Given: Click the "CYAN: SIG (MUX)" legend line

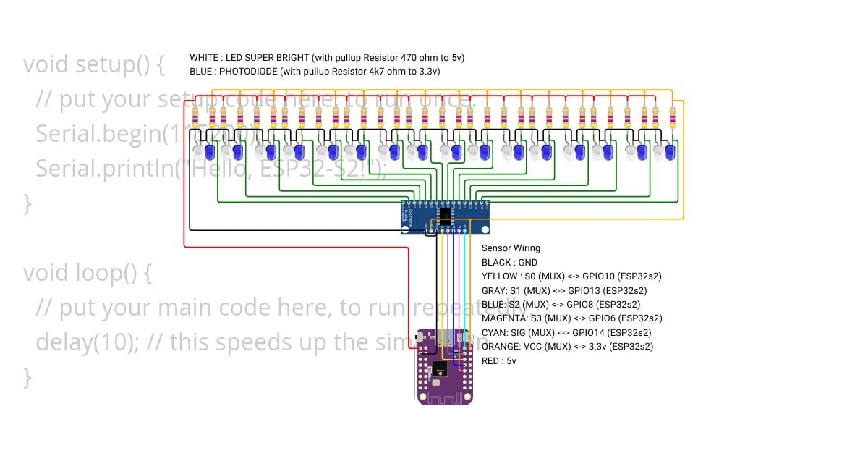Looking at the screenshot, I should pos(566,332).
